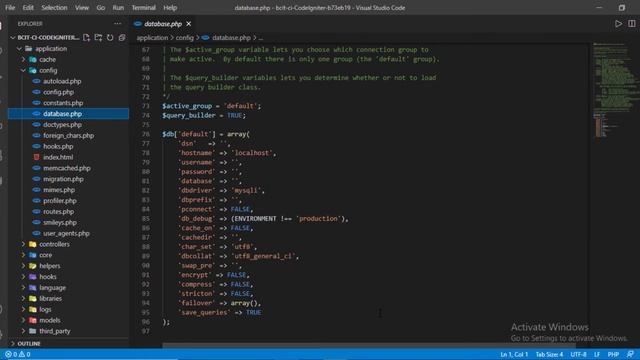The height and width of the screenshot is (360, 640).
Task: Open mimes.php in the file tree
Action: (69, 190)
